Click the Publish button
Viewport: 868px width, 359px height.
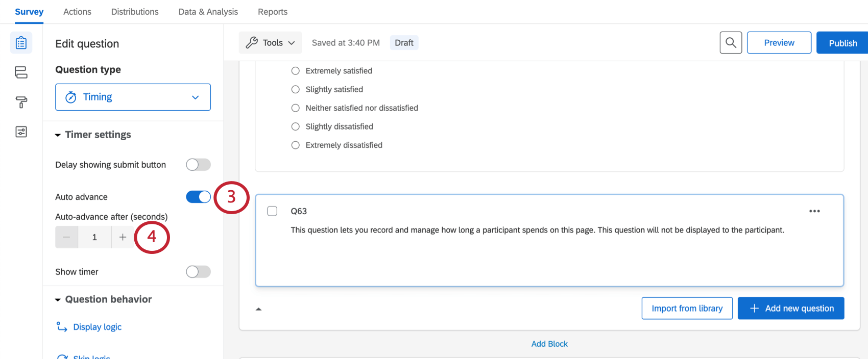pos(842,43)
